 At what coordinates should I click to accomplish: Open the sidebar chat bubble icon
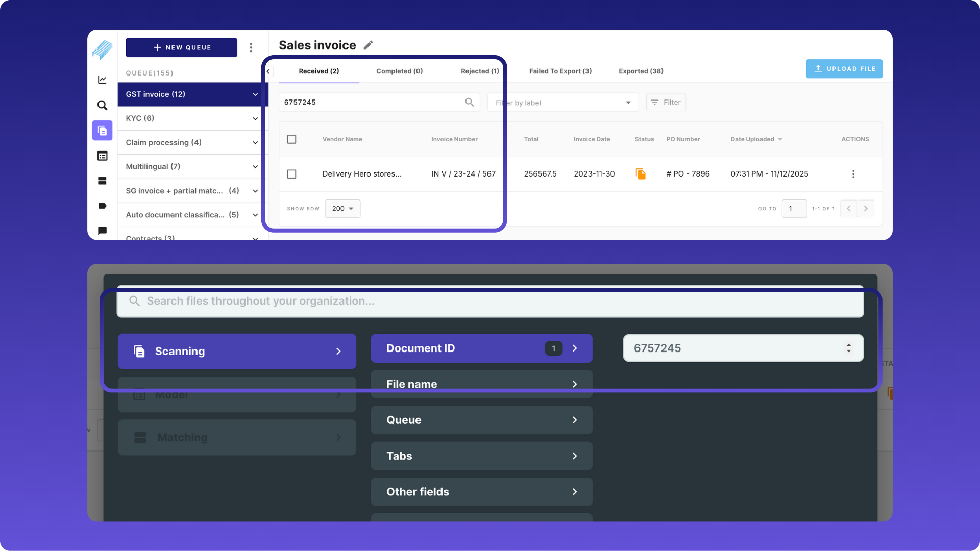pyautogui.click(x=102, y=231)
